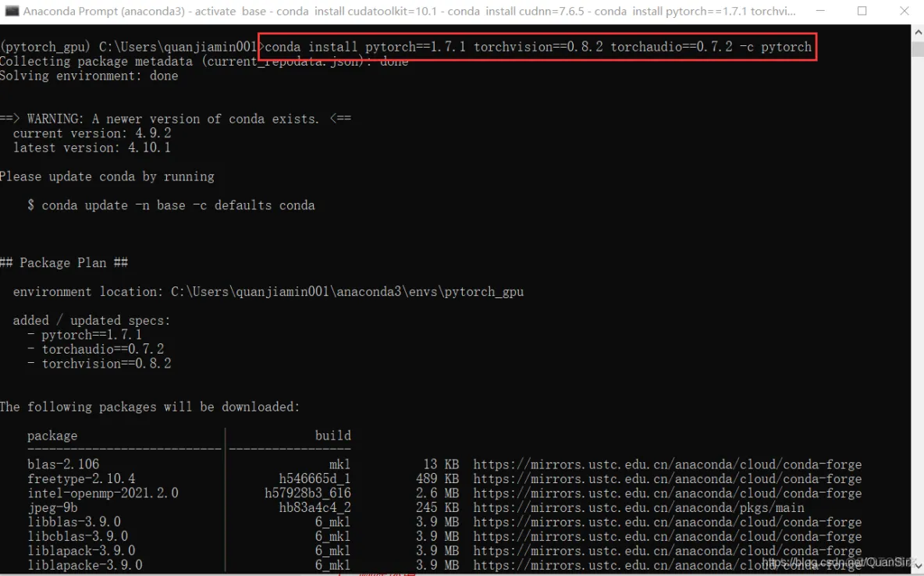Click the '2.6 MB' size value
This screenshot has height=576, width=924.
[x=437, y=492]
